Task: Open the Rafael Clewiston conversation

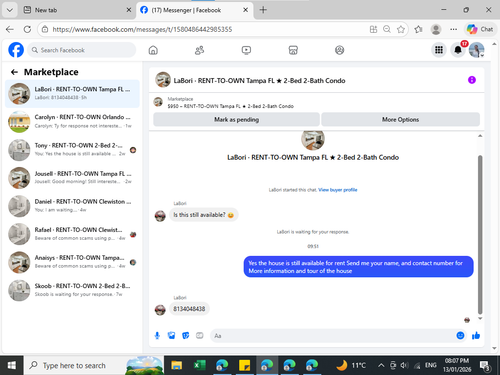Action: coord(72,234)
